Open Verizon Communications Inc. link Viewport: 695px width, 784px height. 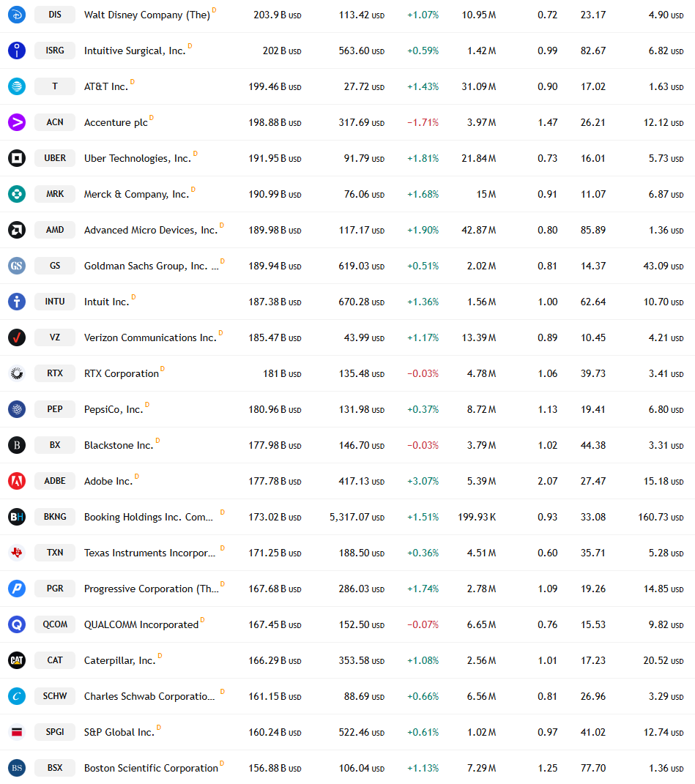150,337
